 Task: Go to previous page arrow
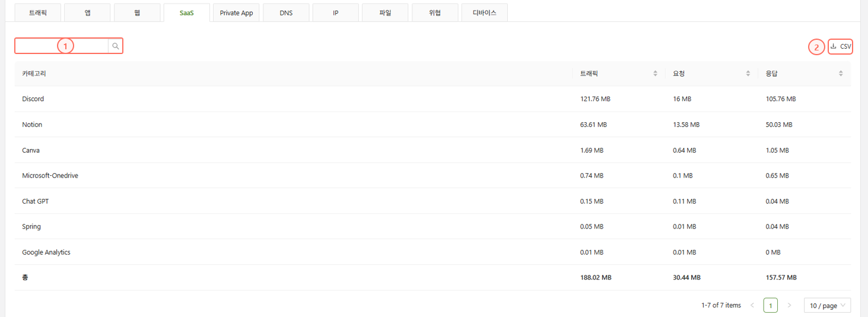(x=752, y=306)
